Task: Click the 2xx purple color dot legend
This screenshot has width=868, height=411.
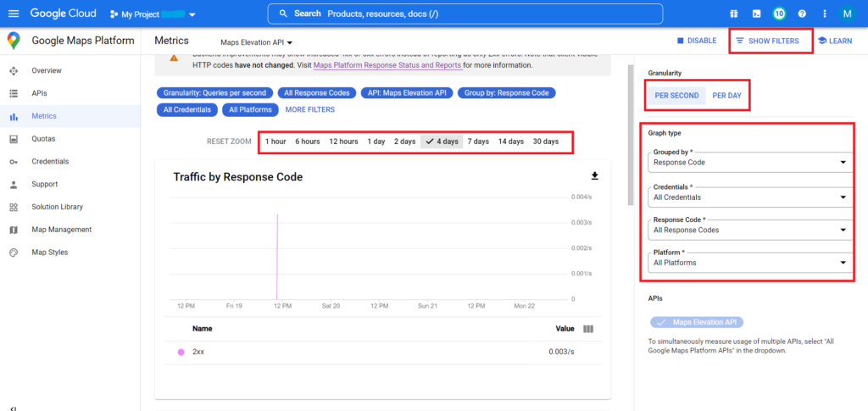Action: [x=181, y=352]
